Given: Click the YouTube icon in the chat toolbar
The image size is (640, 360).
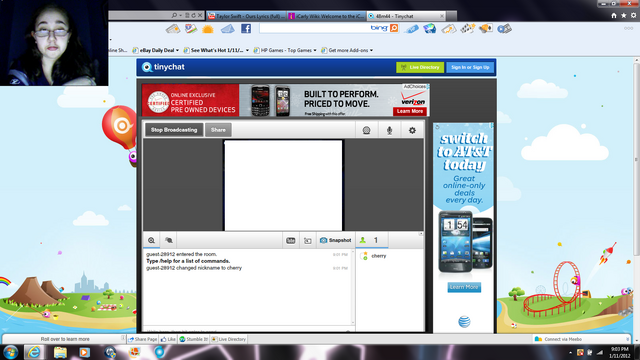Looking at the screenshot, I should 291,240.
